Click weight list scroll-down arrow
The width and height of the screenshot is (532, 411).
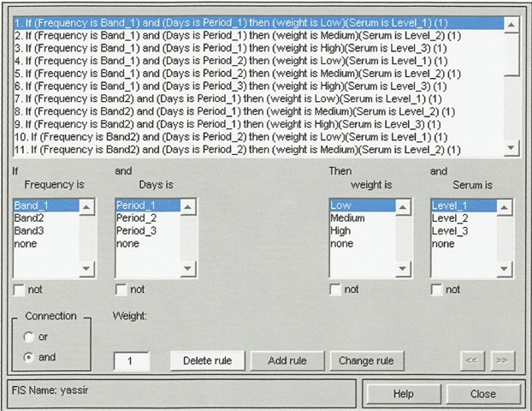403,269
